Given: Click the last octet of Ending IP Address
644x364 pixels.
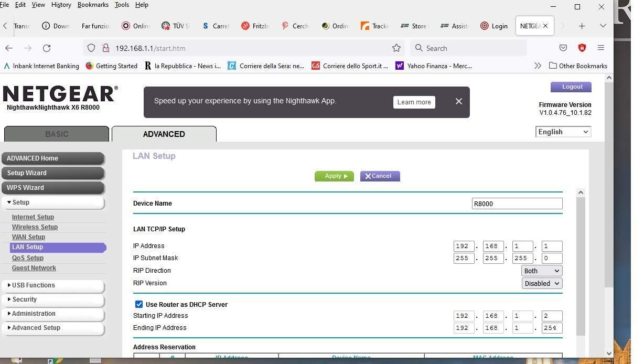Looking at the screenshot, I should [552, 328].
